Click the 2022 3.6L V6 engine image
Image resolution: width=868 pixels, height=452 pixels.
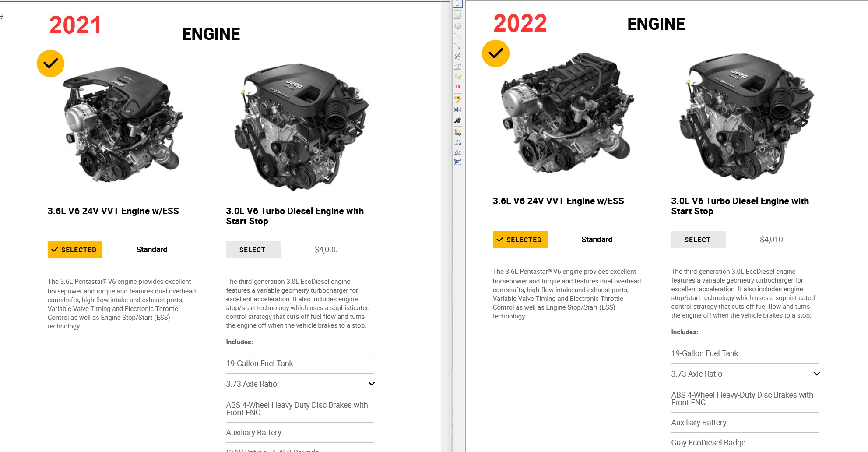click(567, 113)
